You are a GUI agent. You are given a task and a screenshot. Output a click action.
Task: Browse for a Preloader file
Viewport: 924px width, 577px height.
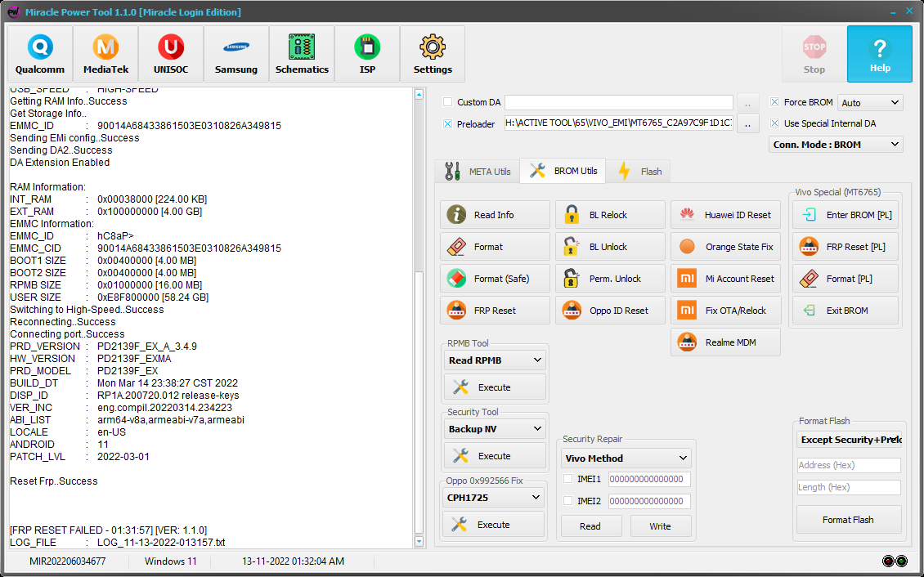[x=748, y=123]
